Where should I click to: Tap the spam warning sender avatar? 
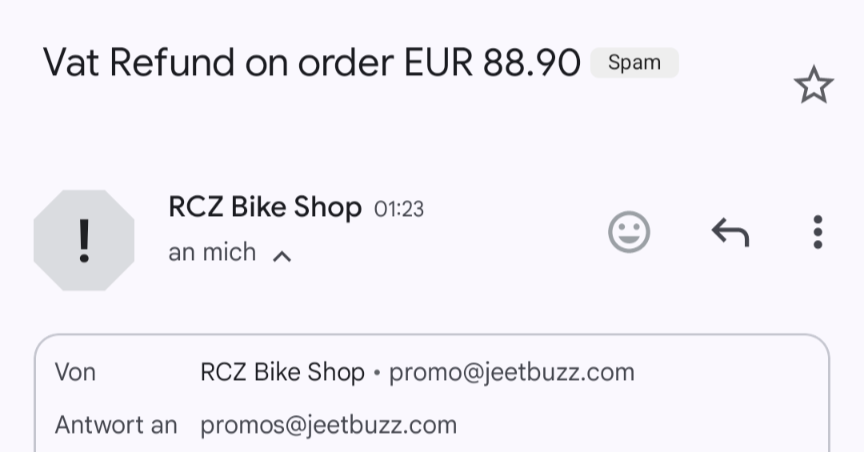(x=84, y=240)
